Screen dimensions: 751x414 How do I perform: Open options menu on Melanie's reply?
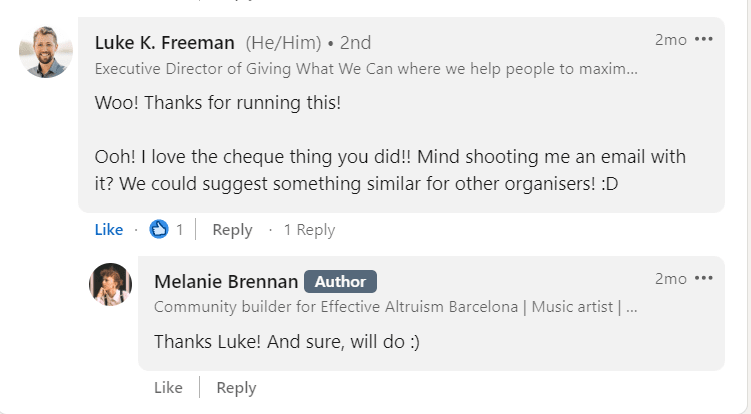point(704,278)
